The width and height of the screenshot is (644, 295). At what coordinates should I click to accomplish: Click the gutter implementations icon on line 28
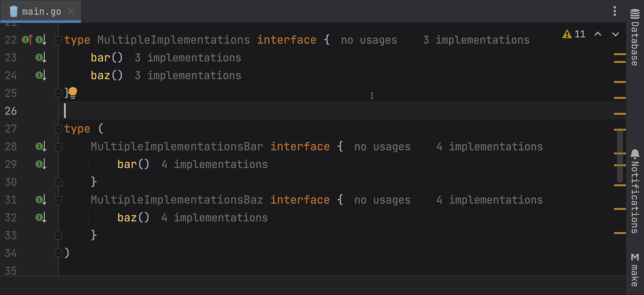click(41, 147)
